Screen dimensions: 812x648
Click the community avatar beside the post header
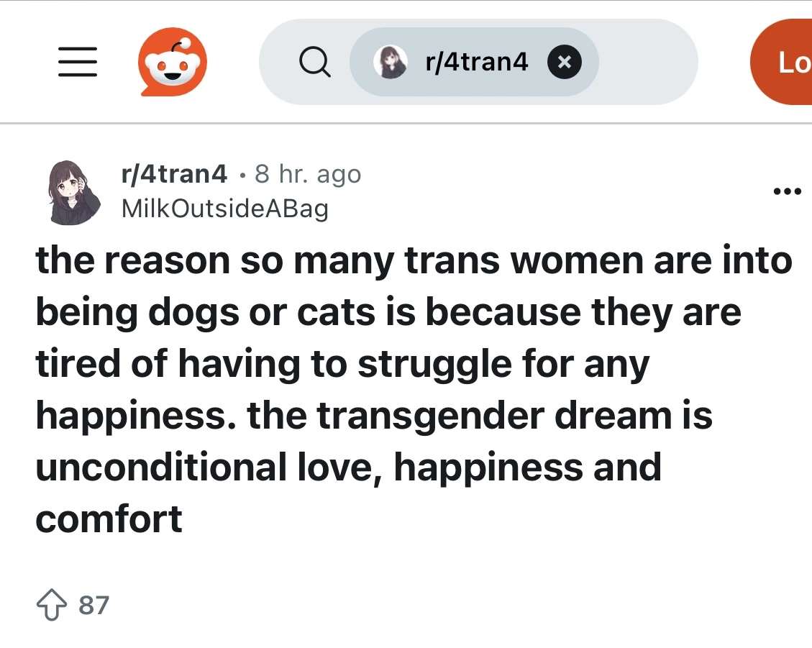click(x=75, y=191)
